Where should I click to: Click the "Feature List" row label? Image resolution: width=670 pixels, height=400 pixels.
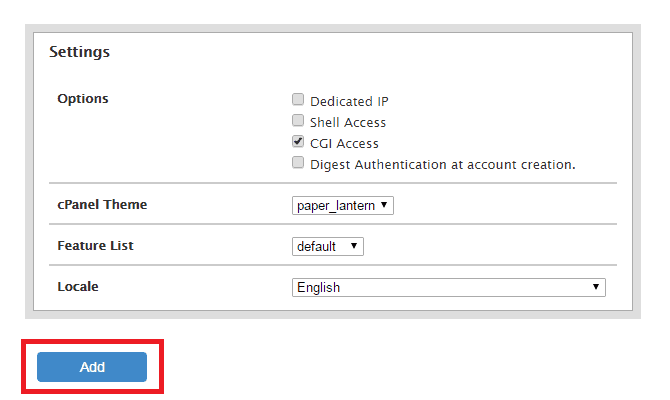(x=95, y=245)
